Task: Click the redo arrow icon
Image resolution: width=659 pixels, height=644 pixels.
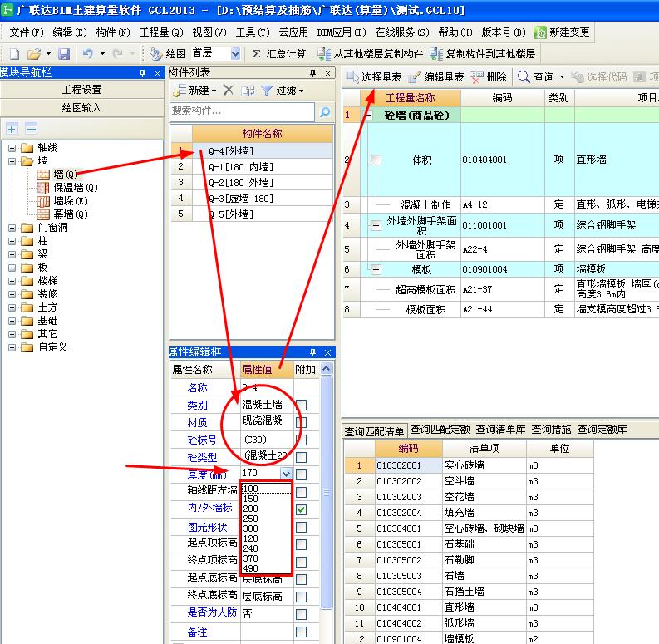Action: (118, 54)
